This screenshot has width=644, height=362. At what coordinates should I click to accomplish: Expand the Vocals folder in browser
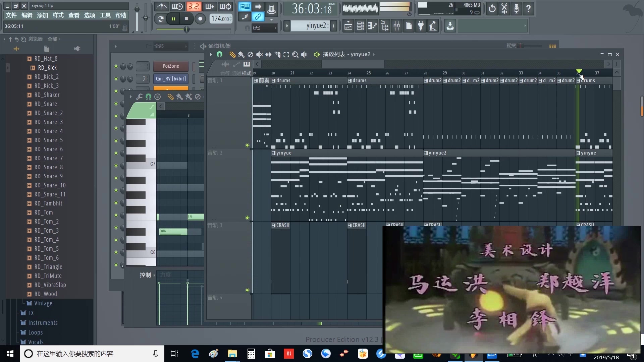click(x=35, y=341)
